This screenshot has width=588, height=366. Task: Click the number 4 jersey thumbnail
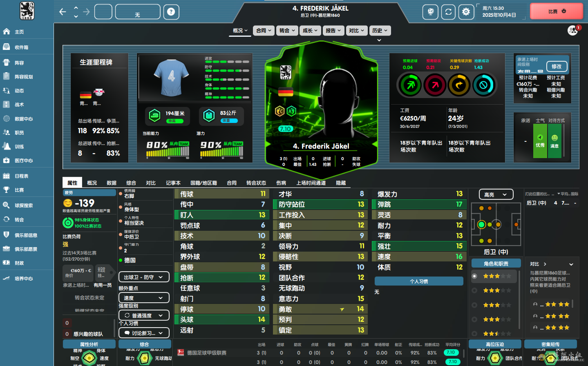pyautogui.click(x=171, y=77)
